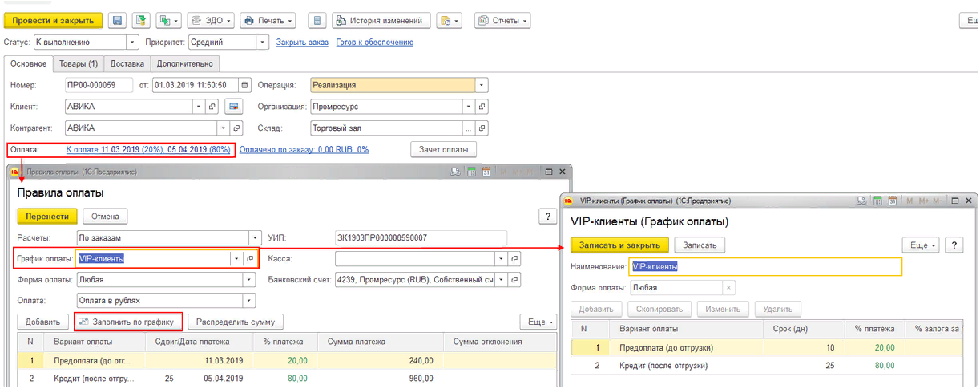Click the Наименование field in VIP-клиенты
980x389 pixels.
coord(765,267)
